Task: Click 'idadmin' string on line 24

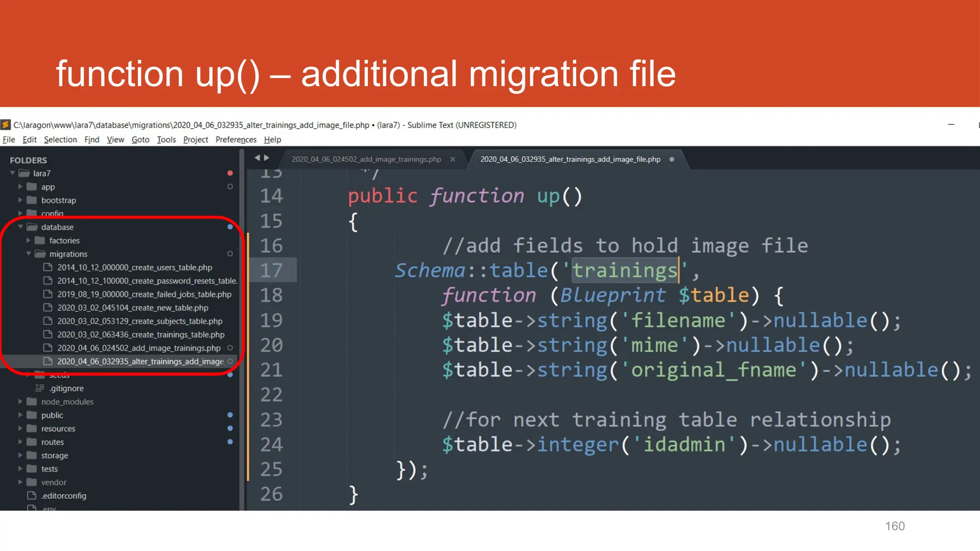Action: [684, 444]
